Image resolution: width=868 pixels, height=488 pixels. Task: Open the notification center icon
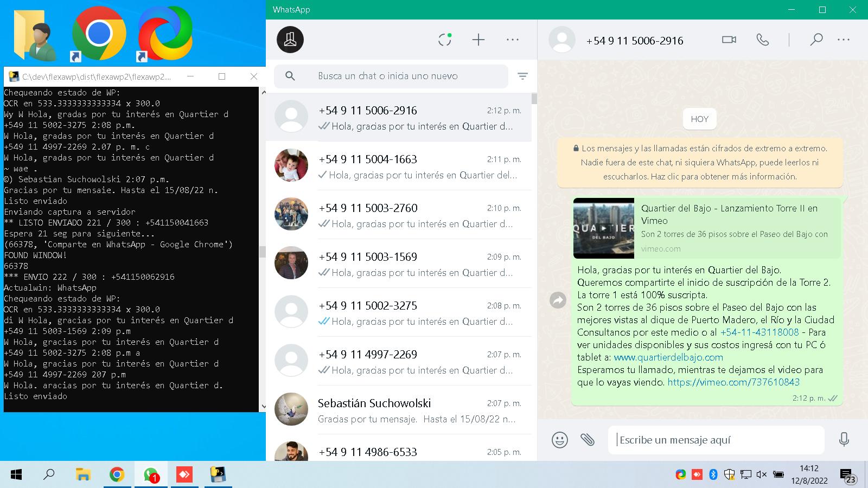[848, 476]
